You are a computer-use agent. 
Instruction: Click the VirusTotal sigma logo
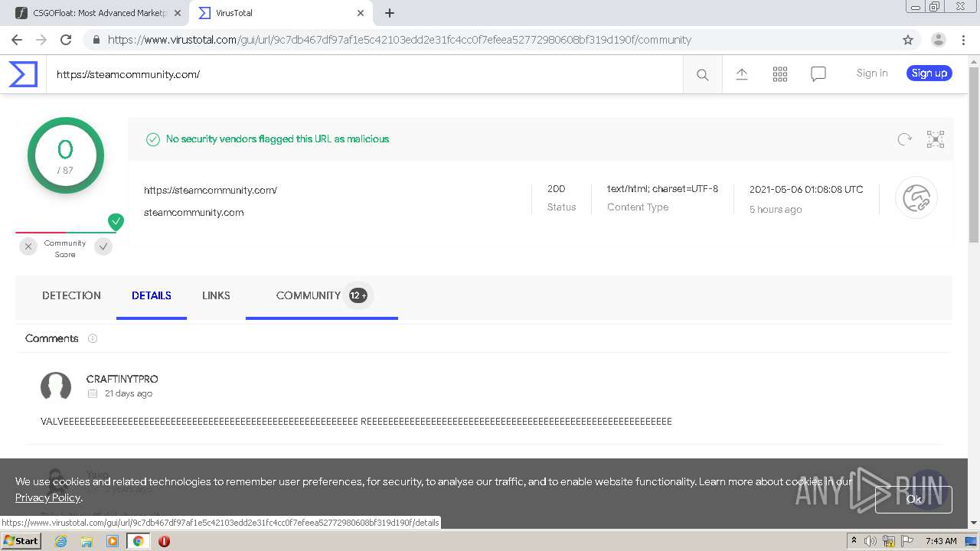[23, 74]
